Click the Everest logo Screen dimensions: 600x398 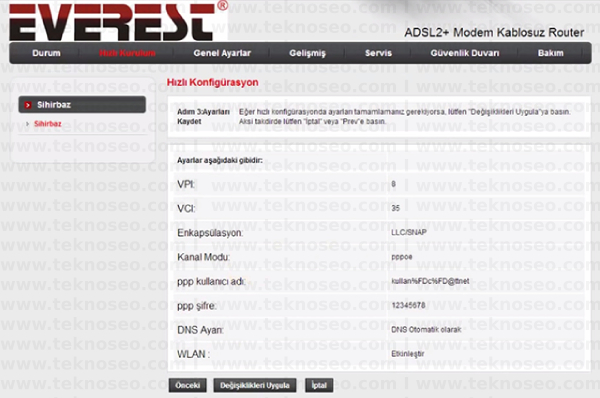(118, 21)
